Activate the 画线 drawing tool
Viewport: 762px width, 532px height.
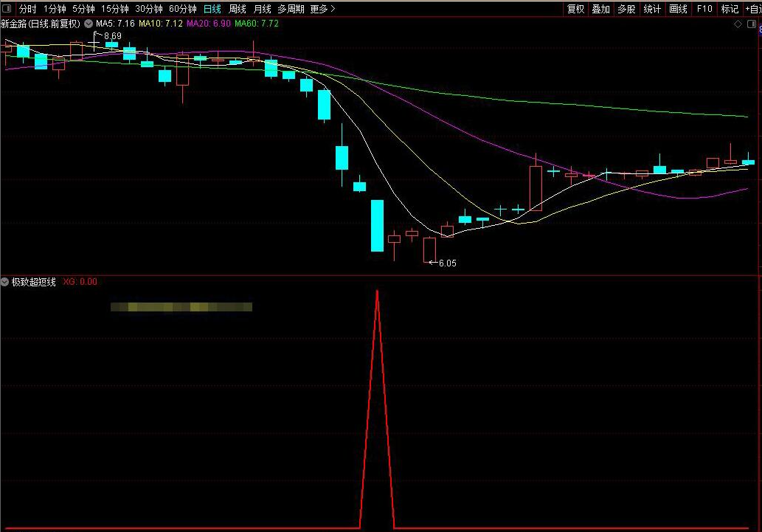(x=678, y=9)
